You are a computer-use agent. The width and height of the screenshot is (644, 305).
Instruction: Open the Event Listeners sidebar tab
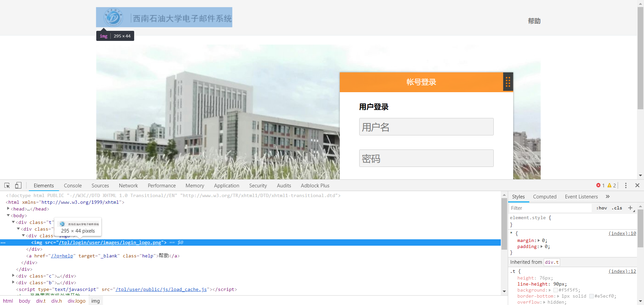(x=581, y=197)
